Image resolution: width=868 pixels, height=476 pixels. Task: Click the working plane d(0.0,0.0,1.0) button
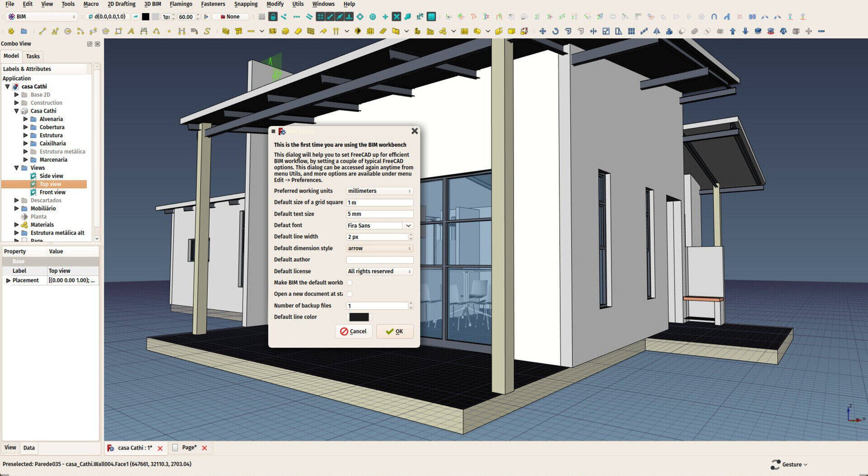[x=107, y=17]
